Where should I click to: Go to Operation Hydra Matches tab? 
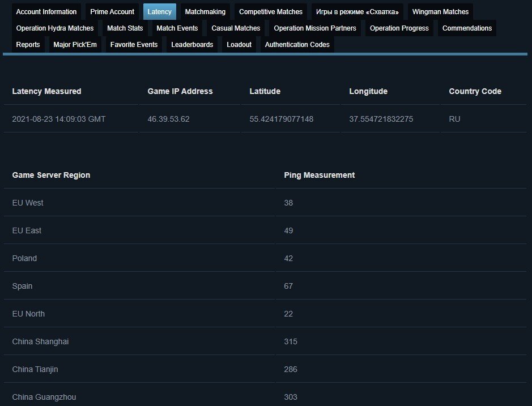click(55, 28)
